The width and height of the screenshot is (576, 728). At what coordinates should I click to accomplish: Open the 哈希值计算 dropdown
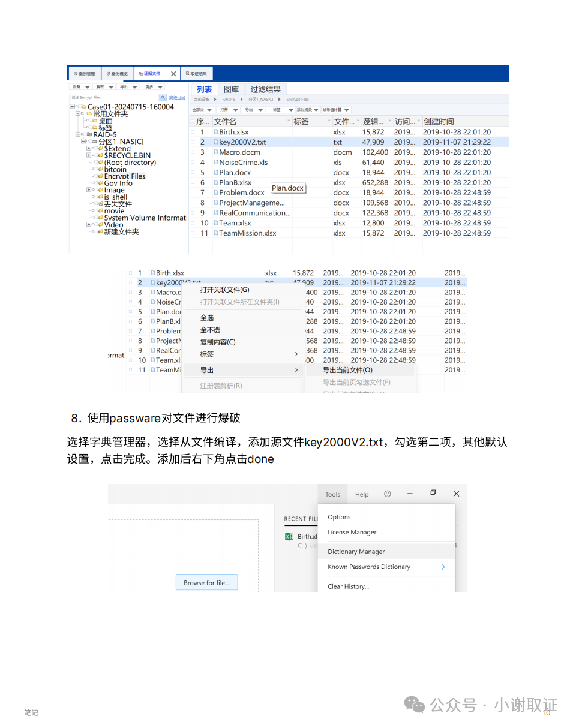(x=336, y=110)
